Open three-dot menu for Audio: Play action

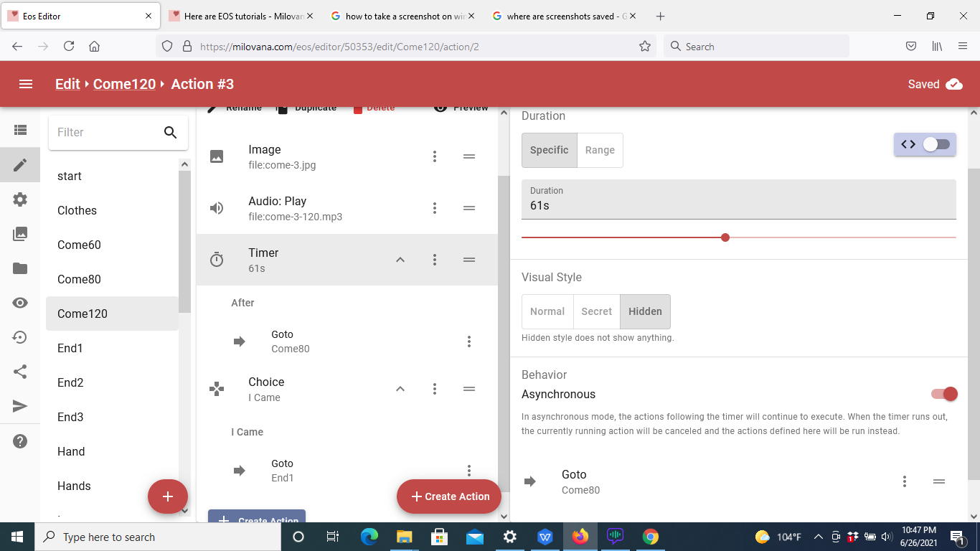[435, 208]
